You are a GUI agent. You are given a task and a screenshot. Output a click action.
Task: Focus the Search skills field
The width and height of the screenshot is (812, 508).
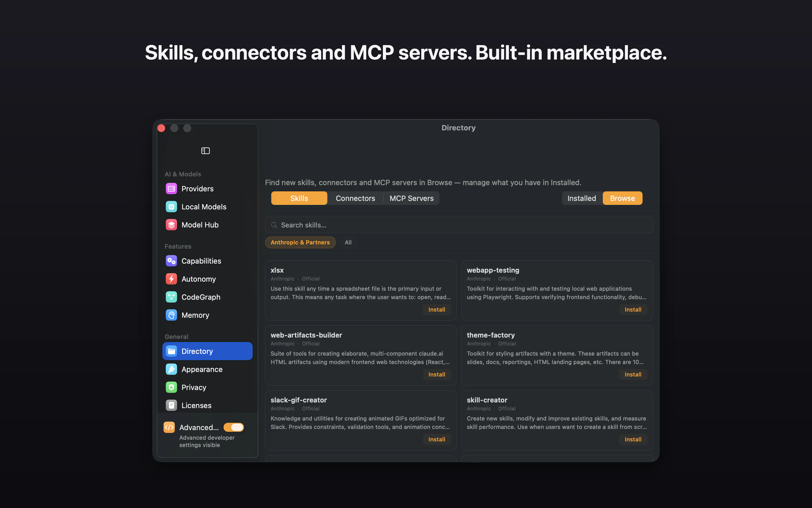(x=459, y=225)
